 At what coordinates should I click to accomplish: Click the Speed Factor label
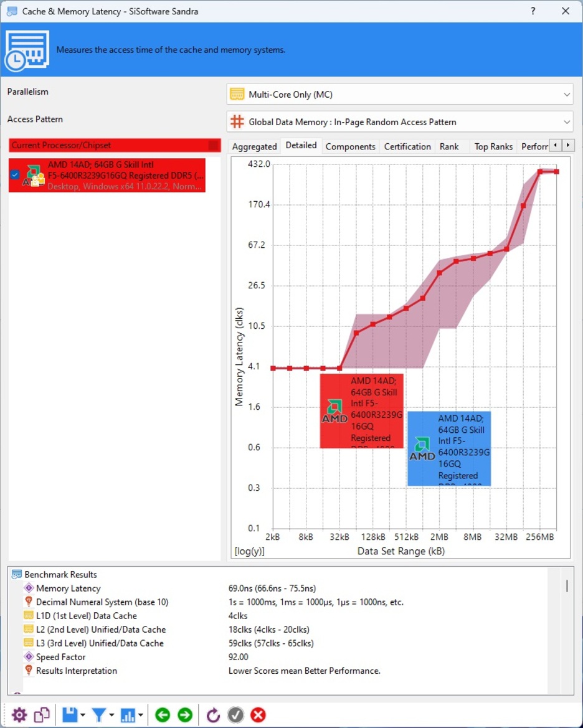(61, 657)
